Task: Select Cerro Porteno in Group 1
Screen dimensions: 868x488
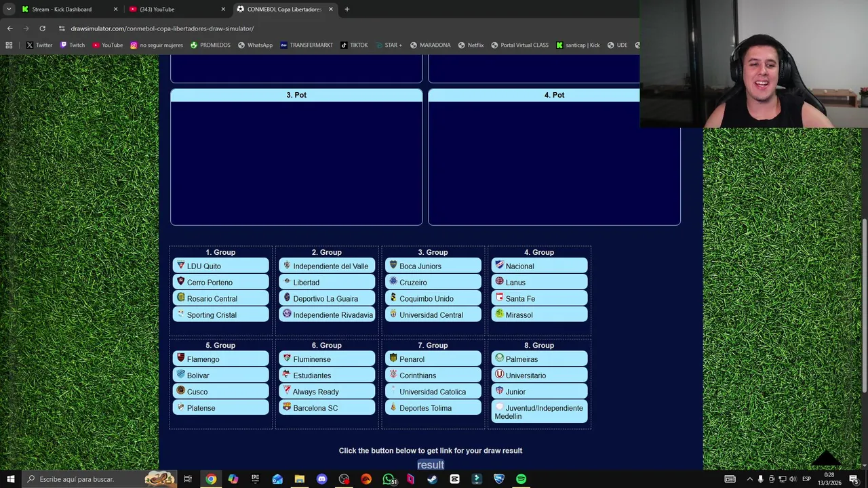Action: pos(220,282)
